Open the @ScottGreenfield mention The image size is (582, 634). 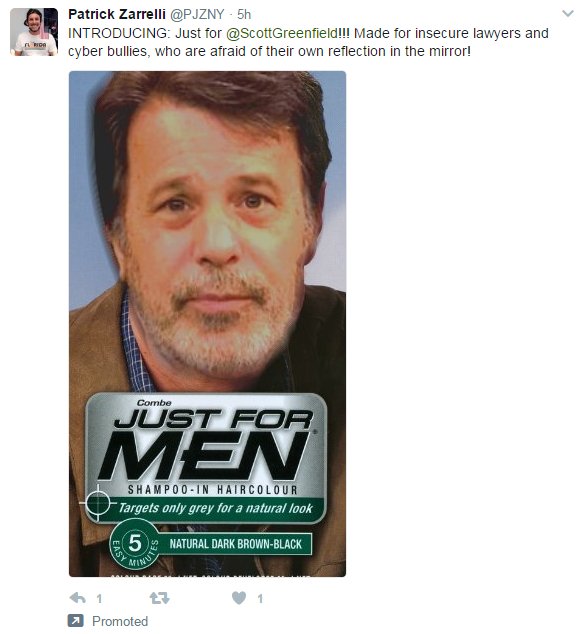tap(282, 33)
